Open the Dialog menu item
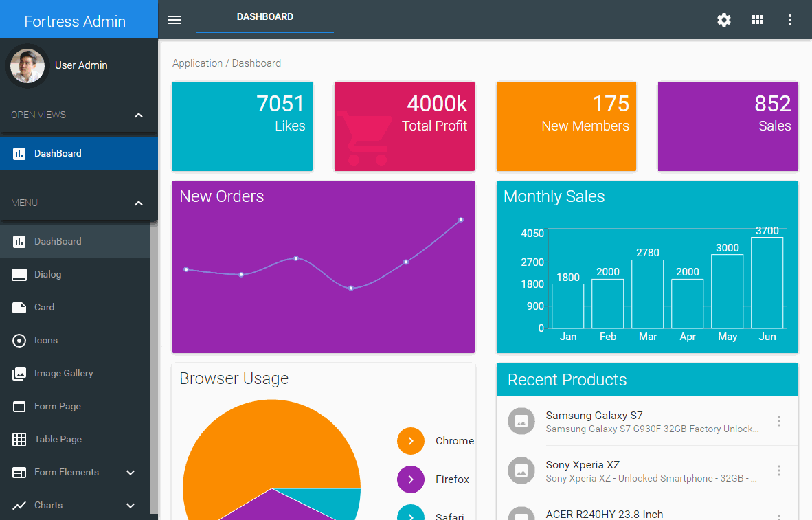812x520 pixels. point(48,275)
